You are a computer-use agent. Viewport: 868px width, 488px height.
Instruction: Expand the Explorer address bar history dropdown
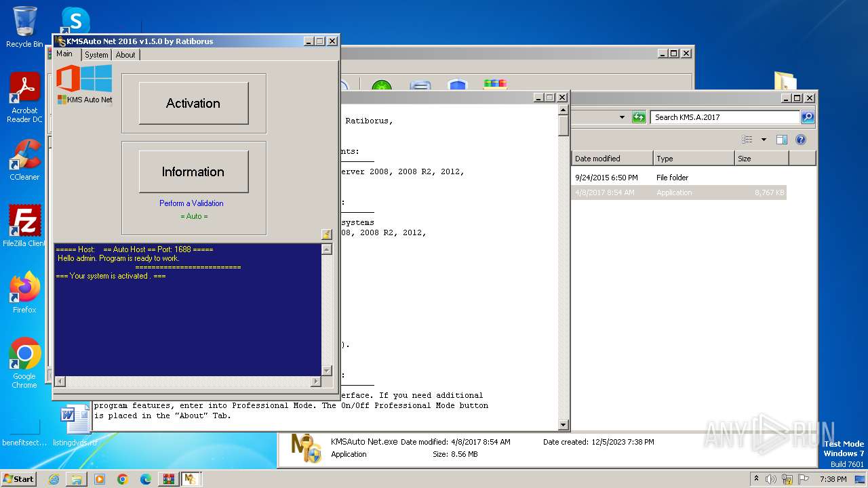coord(622,117)
